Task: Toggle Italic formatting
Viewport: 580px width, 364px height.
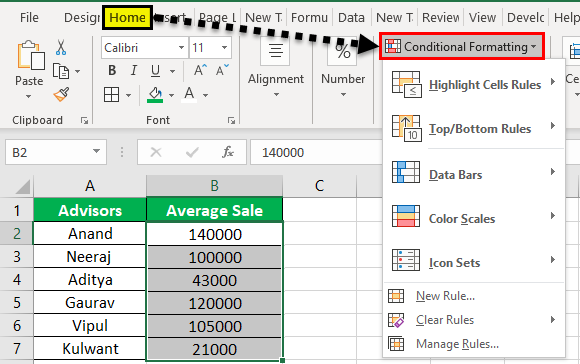Action: [134, 70]
